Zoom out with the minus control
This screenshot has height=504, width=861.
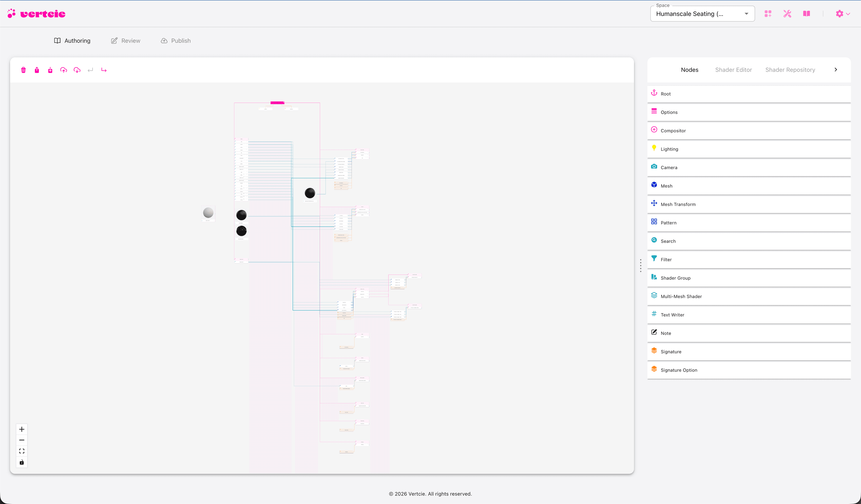coord(22,440)
